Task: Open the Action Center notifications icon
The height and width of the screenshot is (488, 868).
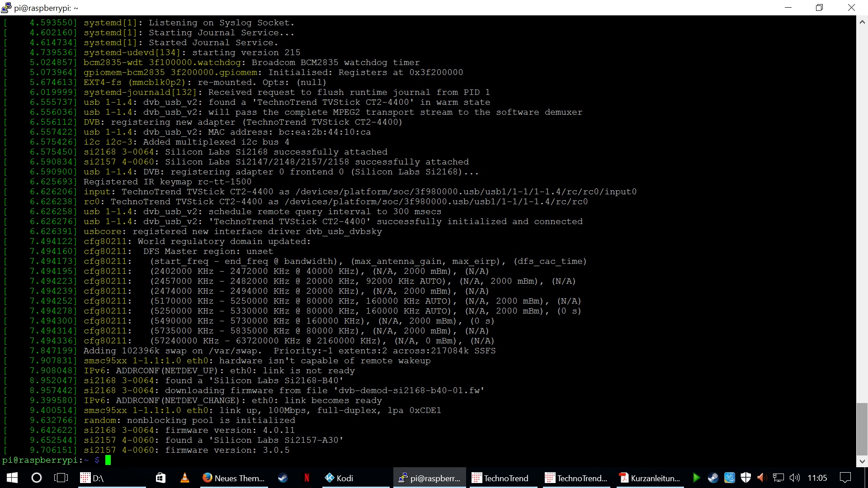Action: pyautogui.click(x=845, y=478)
